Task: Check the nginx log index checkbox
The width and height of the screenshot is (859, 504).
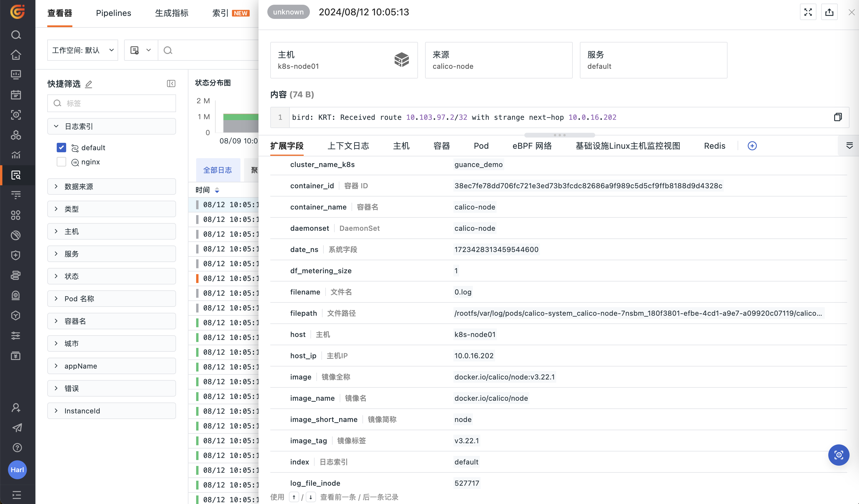Action: click(x=61, y=161)
